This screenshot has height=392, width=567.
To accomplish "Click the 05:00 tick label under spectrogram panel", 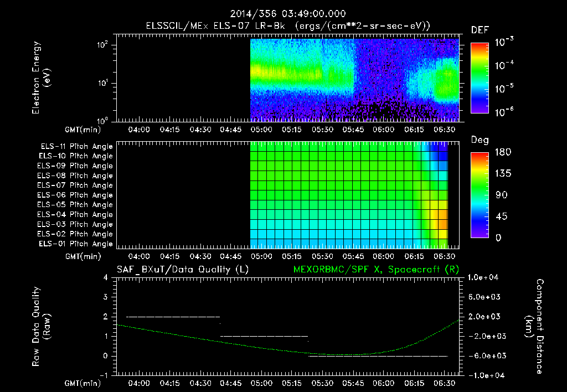I will click(x=261, y=130).
